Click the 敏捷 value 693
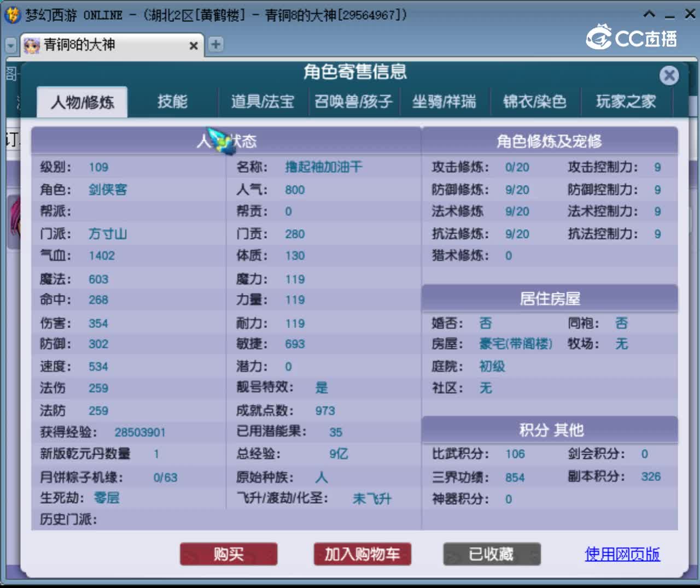The image size is (700, 588). (295, 344)
